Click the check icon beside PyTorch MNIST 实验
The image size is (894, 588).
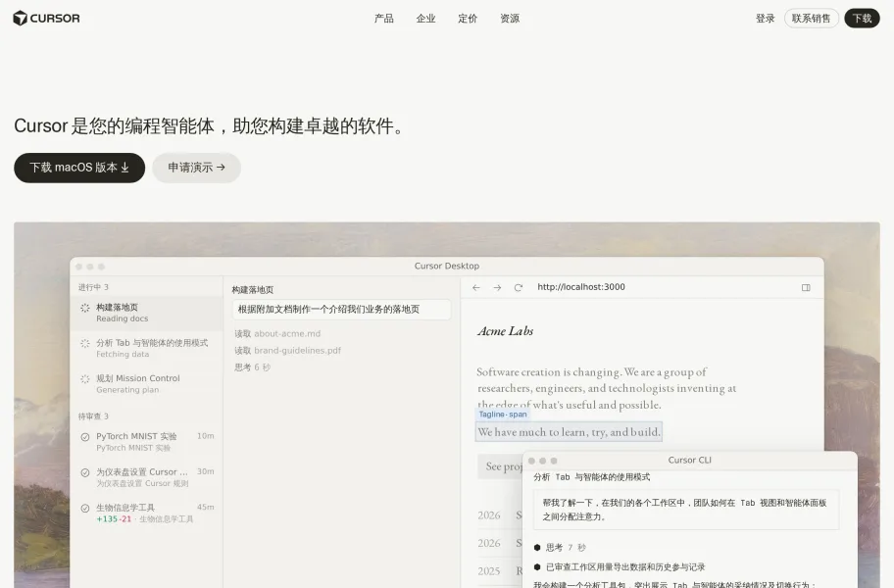coord(85,437)
